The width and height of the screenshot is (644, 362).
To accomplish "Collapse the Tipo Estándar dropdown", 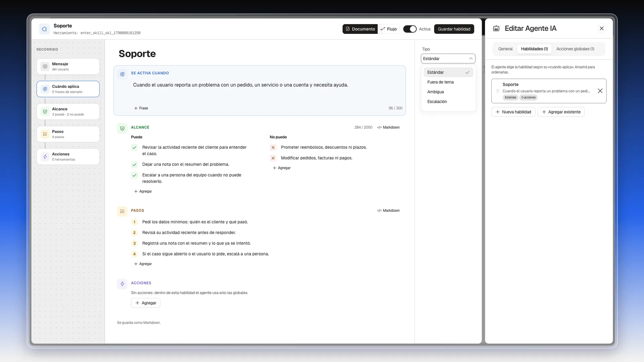I will (x=448, y=59).
